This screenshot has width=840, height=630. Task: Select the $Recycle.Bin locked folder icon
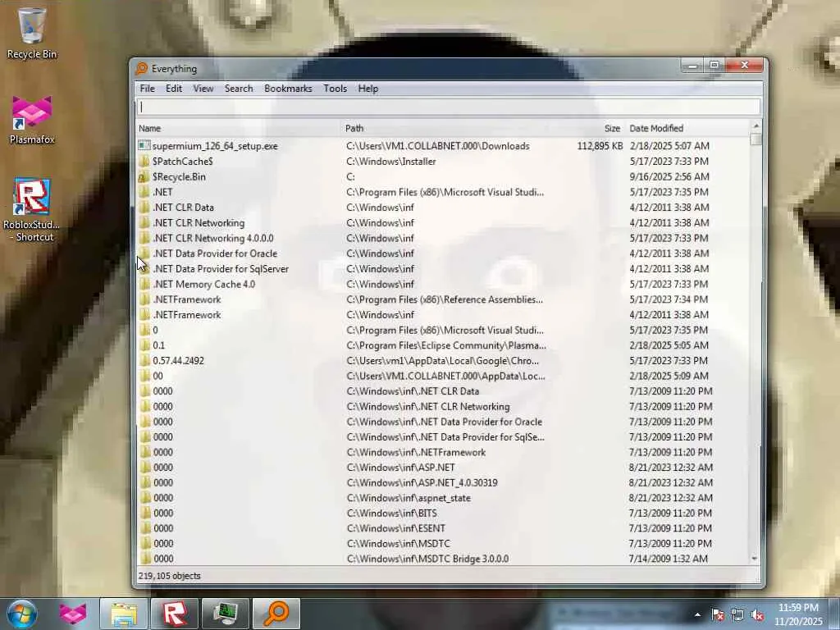click(144, 177)
